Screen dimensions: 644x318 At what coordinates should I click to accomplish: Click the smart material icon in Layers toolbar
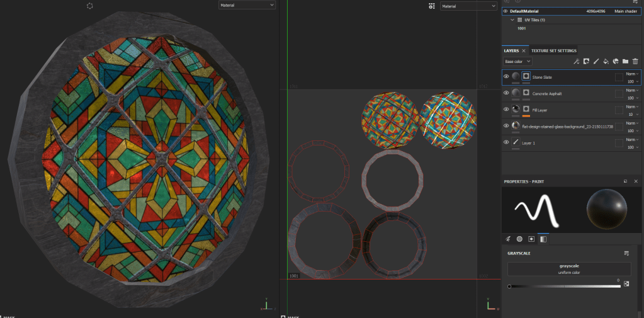(616, 62)
